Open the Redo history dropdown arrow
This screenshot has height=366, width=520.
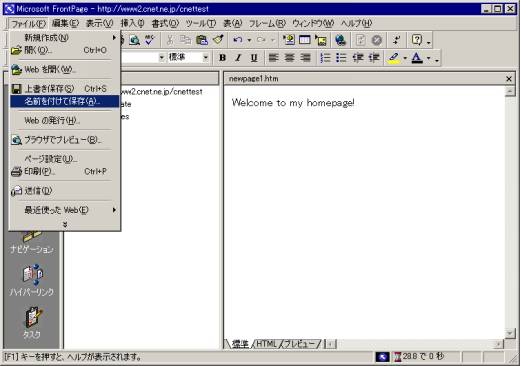[273, 40]
